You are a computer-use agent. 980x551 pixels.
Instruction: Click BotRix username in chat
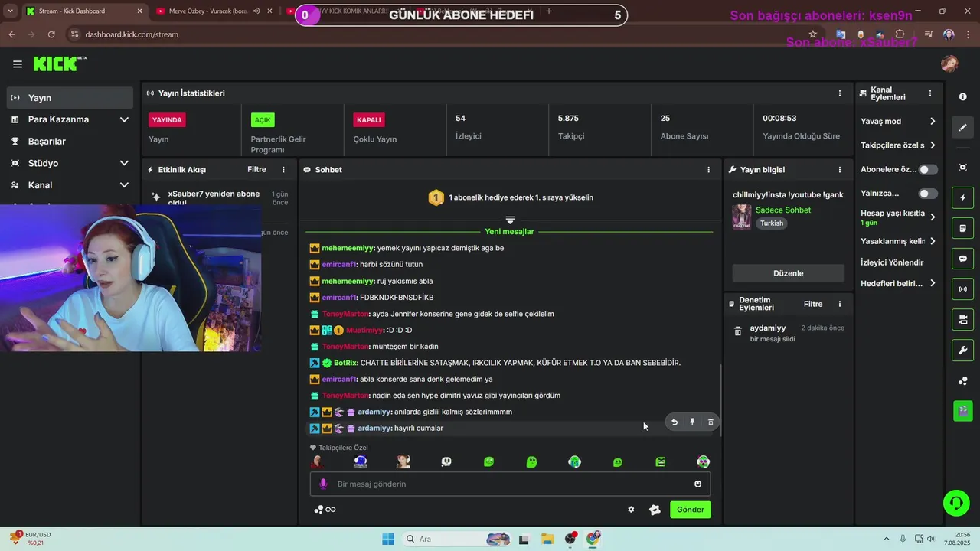pos(345,363)
